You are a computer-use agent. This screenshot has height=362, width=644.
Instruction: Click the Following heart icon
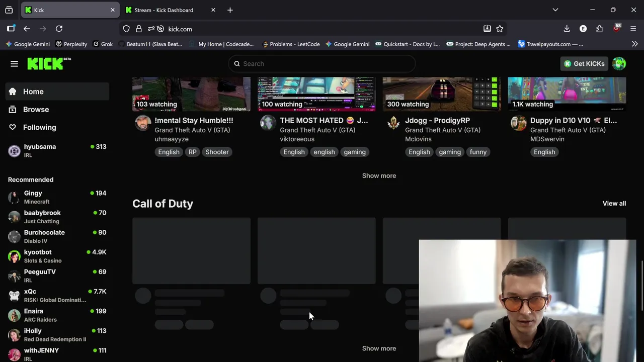(13, 128)
